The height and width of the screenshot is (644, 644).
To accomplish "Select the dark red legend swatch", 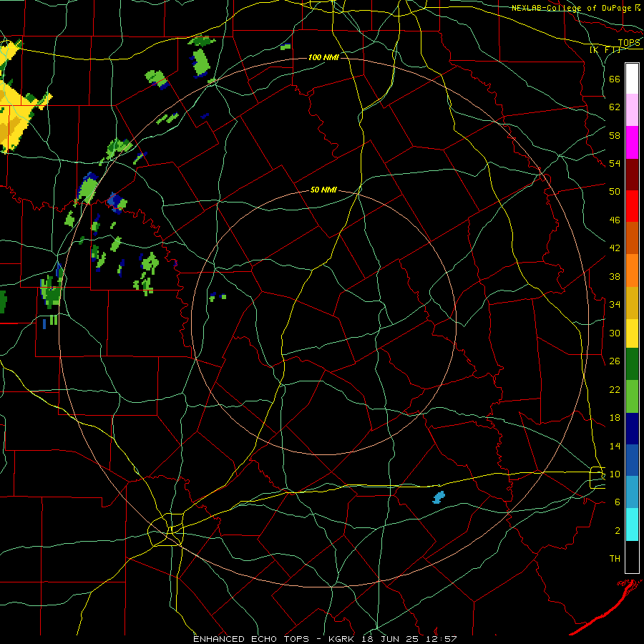I will [x=632, y=174].
